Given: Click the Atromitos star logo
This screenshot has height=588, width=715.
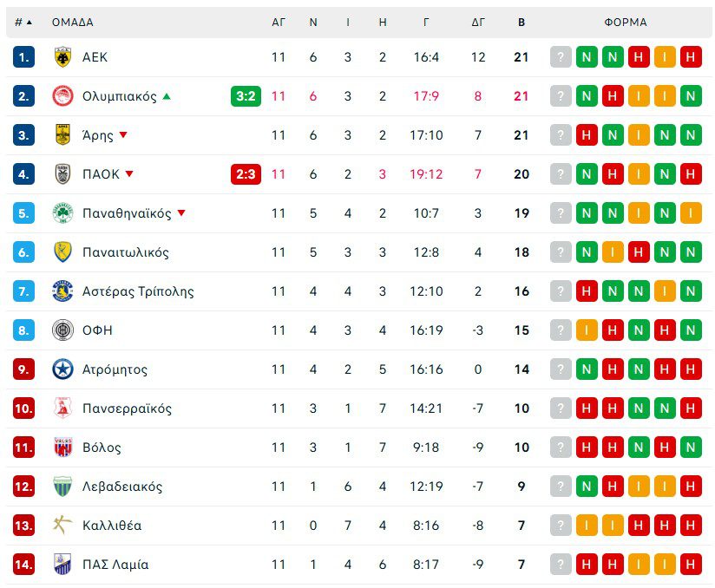Looking at the screenshot, I should click(x=62, y=369).
